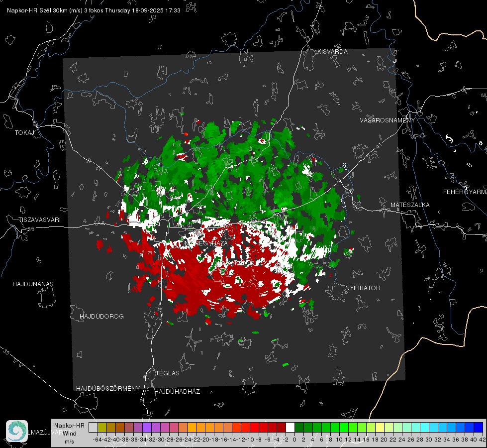This screenshot has height=448, width=487.
Task: Pick the bright green swatch between 10 and 12
Action: (344, 428)
